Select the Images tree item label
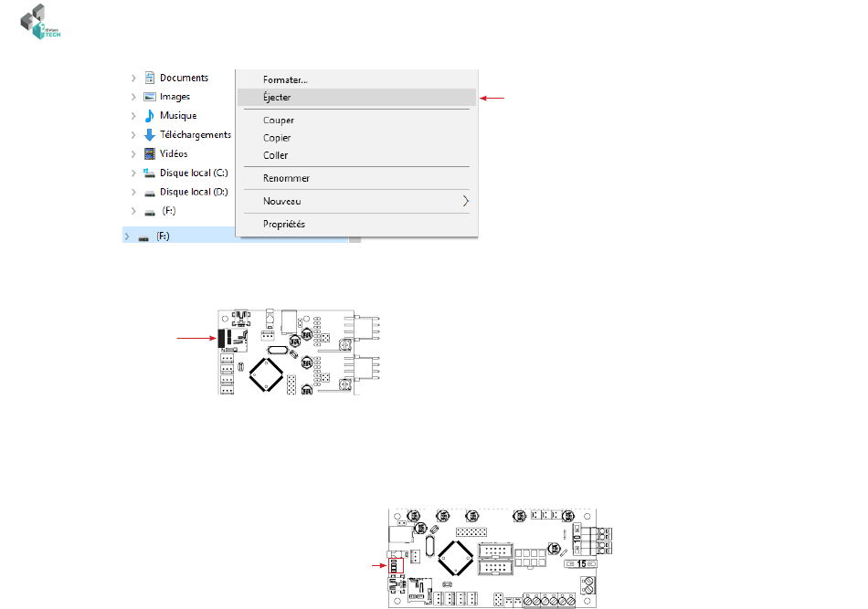The width and height of the screenshot is (868, 609). tap(175, 97)
